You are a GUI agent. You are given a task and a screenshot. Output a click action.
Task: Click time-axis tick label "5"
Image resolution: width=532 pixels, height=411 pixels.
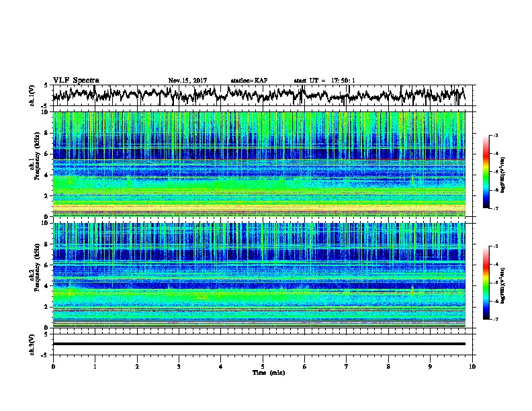263,367
